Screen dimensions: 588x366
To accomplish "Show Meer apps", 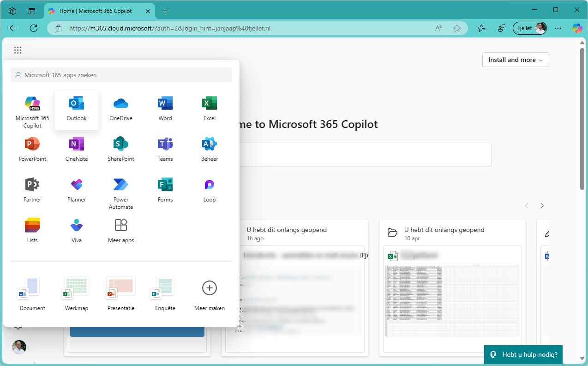I will [121, 231].
